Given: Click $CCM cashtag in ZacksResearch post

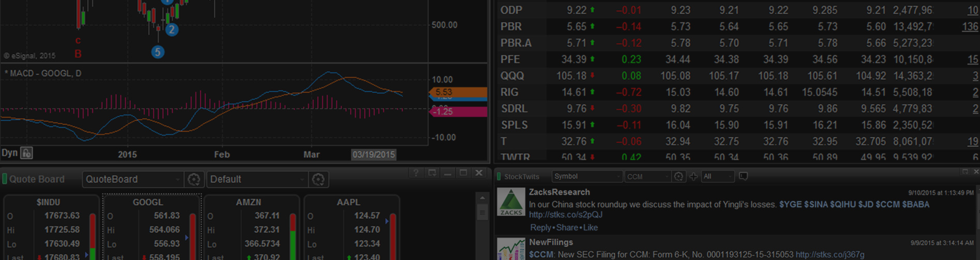Looking at the screenshot, I should [888, 204].
